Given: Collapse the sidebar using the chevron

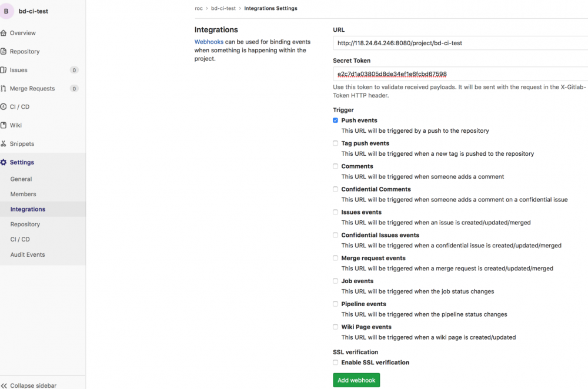Looking at the screenshot, I should tap(4, 385).
